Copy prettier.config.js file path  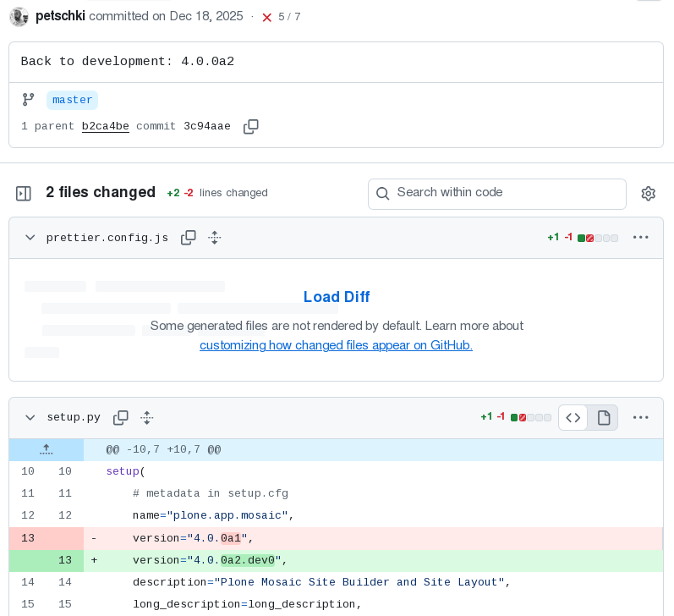click(189, 238)
